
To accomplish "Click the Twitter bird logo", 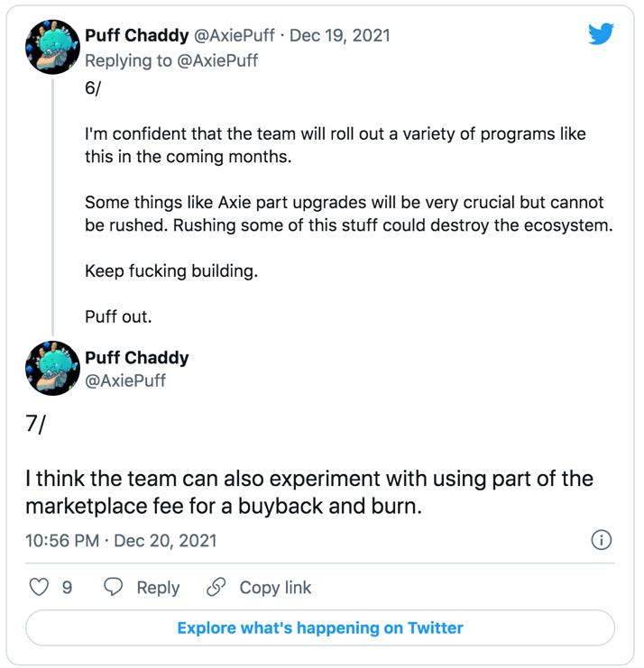I will [601, 34].
